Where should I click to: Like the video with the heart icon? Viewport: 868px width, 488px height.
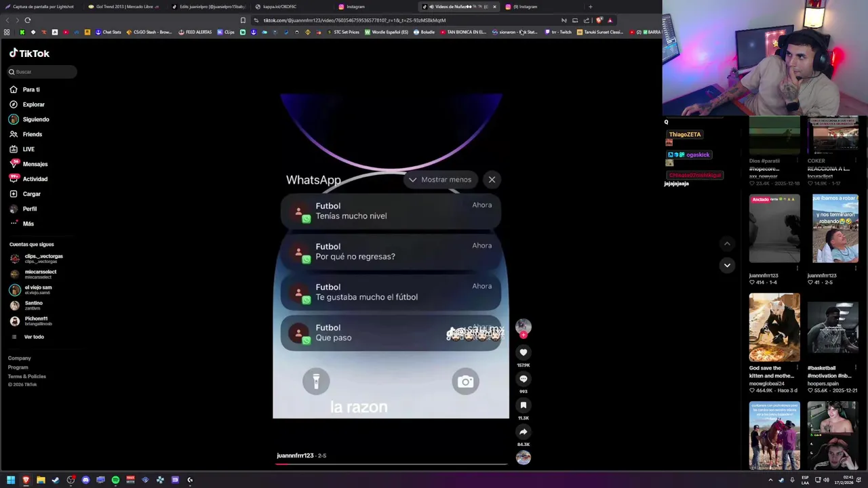point(523,352)
